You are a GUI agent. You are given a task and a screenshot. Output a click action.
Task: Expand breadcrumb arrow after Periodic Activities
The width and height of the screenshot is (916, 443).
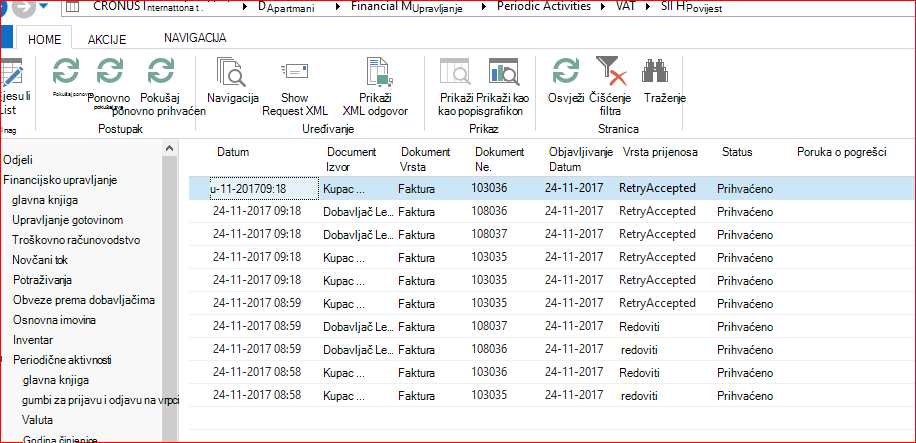pos(603,7)
